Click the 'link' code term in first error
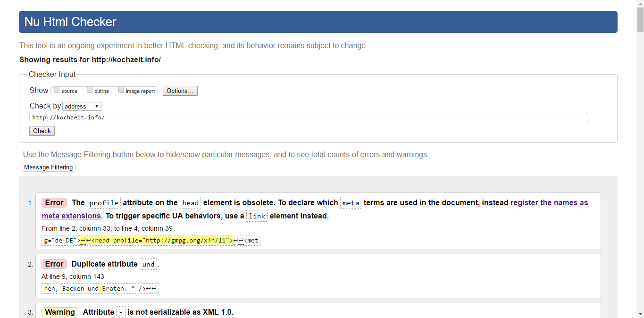The image size is (644, 318). point(257,216)
